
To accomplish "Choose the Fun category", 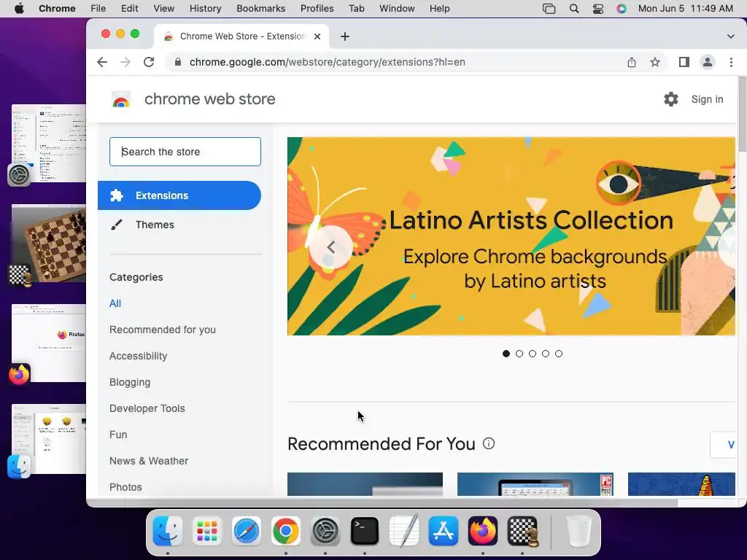I will click(118, 435).
